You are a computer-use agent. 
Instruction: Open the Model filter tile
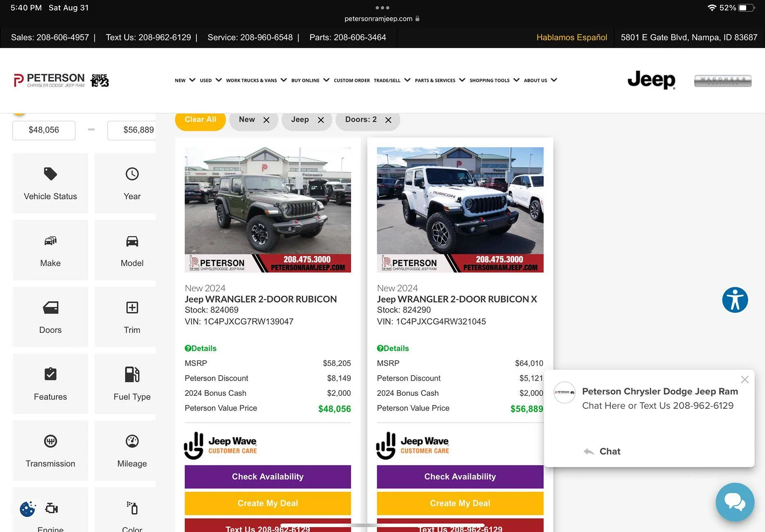point(125,250)
